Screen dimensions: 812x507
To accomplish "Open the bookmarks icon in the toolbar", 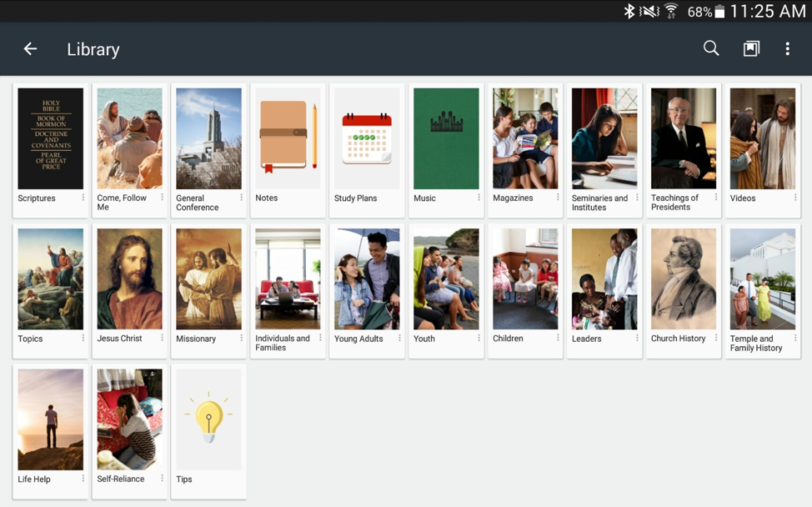I will [x=751, y=49].
